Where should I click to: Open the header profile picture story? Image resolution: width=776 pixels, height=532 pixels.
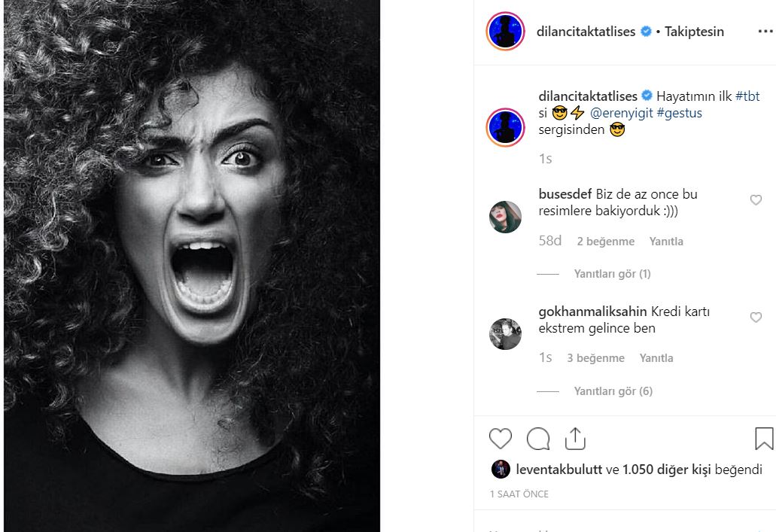(506, 32)
